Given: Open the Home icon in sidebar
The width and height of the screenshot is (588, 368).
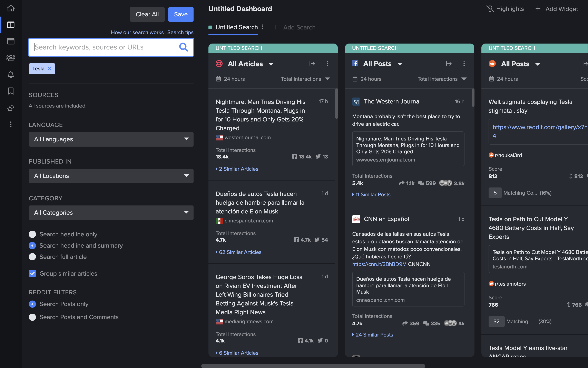Looking at the screenshot, I should pos(11,8).
